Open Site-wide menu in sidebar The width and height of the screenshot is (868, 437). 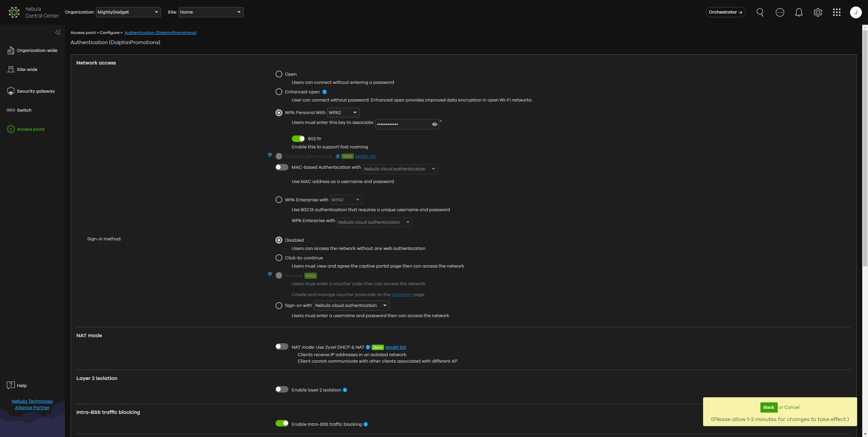point(27,70)
